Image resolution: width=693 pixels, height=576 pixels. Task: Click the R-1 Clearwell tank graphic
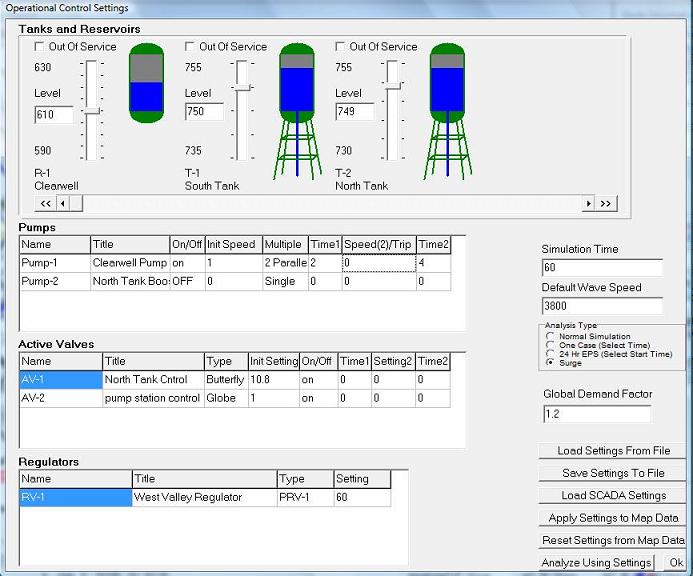pyautogui.click(x=146, y=83)
